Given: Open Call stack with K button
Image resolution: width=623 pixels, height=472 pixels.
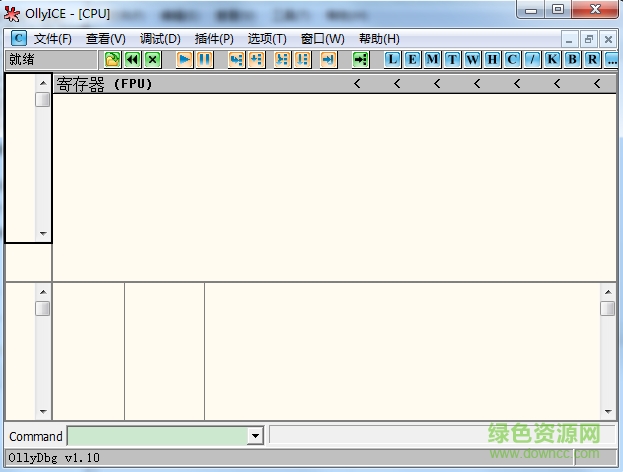Looking at the screenshot, I should [x=552, y=60].
